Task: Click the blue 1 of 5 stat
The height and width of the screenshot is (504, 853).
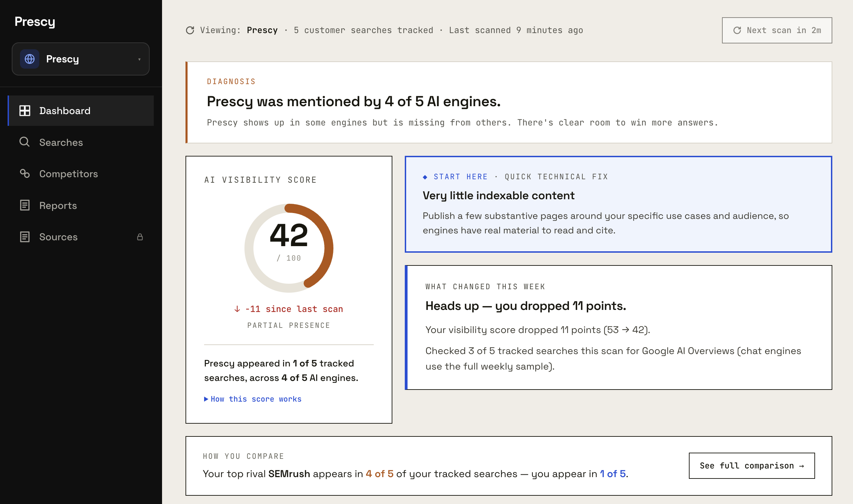Action: [x=613, y=474]
